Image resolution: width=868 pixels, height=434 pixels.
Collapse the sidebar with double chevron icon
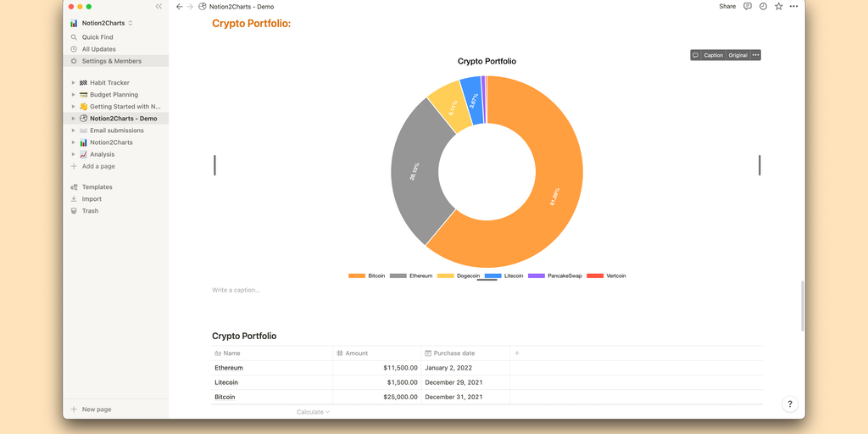coord(159,7)
